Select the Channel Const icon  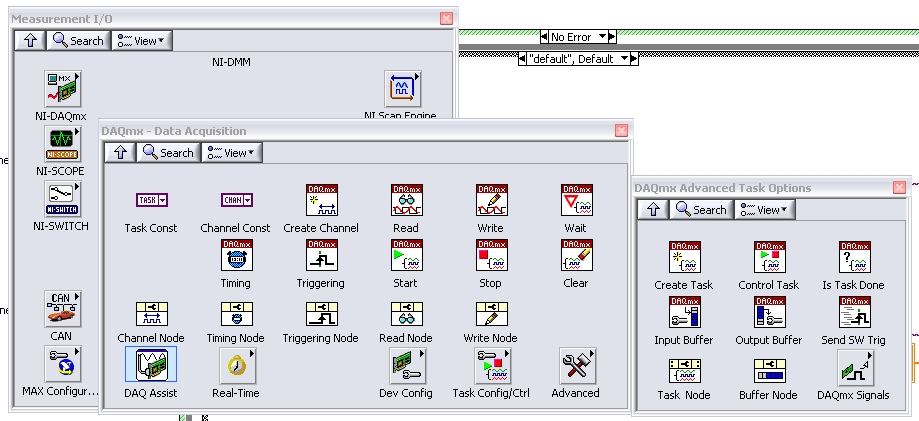click(x=237, y=200)
